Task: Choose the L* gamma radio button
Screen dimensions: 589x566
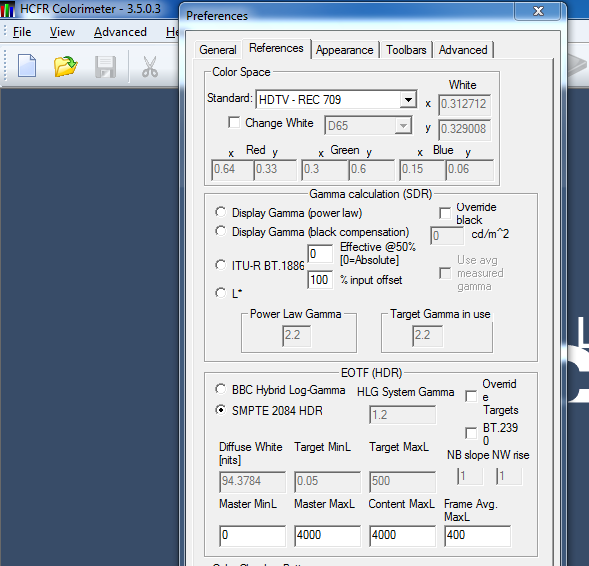Action: (220, 293)
